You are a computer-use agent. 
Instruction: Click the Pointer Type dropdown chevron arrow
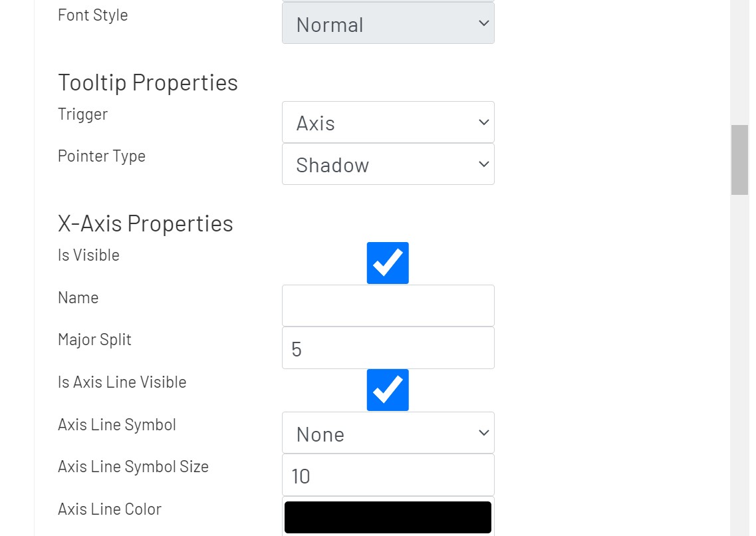483,164
